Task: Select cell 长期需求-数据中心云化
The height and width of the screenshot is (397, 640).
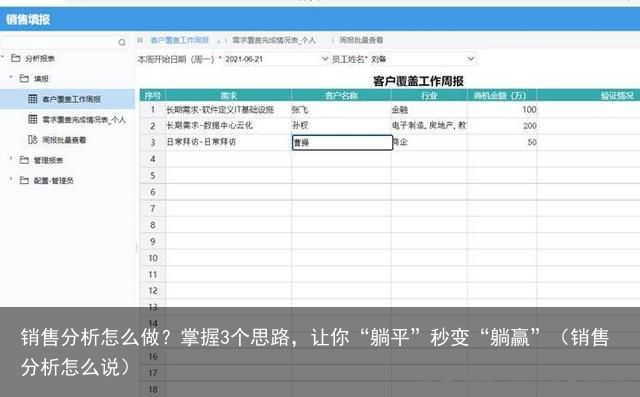Action: click(229, 126)
